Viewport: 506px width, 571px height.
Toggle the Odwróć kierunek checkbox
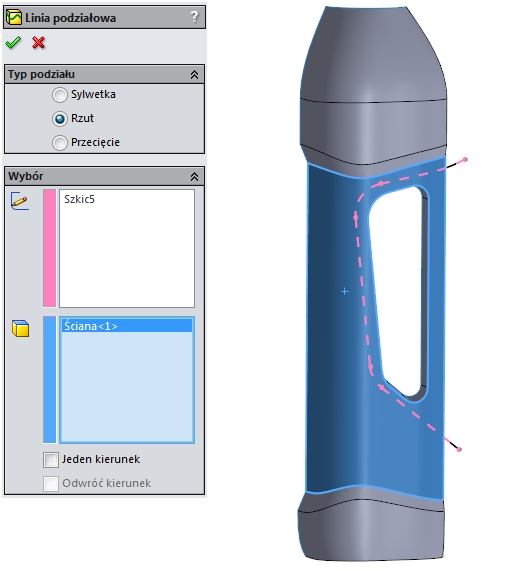coord(51,484)
